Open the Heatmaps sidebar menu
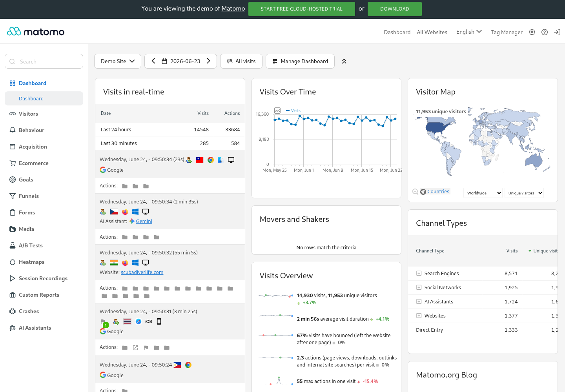 44,262
